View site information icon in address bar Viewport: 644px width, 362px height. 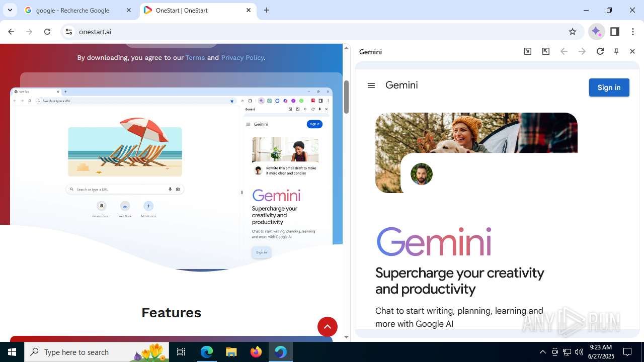pos(69,32)
